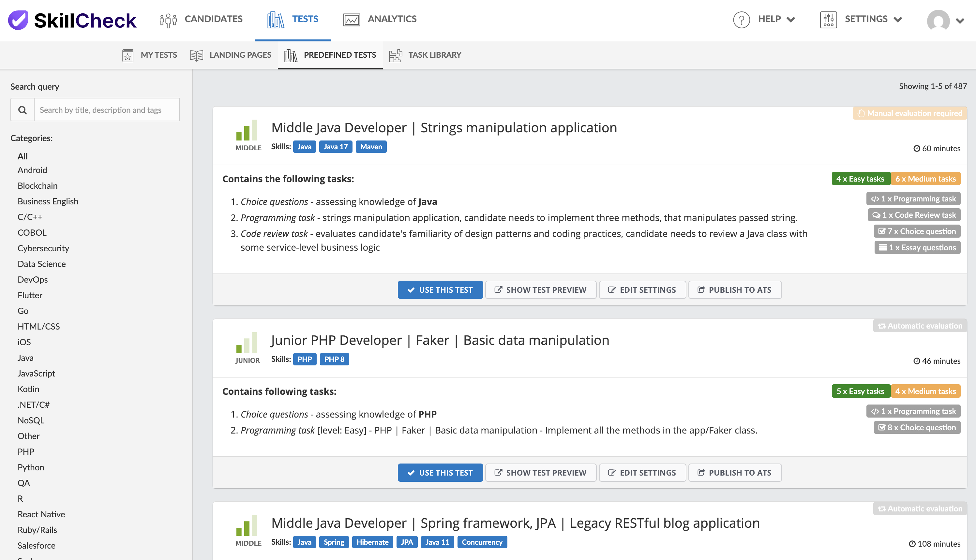Click the Analytics chart icon

pos(351,20)
